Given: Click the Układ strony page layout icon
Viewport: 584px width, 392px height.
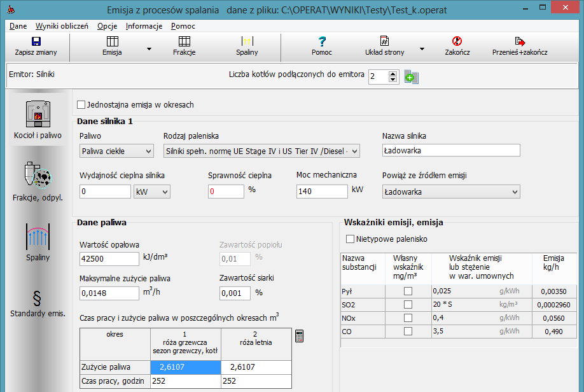Looking at the screenshot, I should pyautogui.click(x=384, y=41).
